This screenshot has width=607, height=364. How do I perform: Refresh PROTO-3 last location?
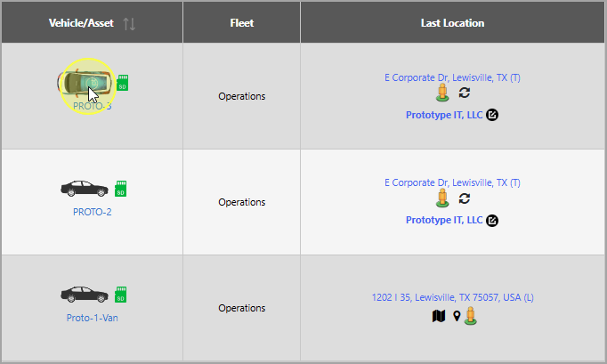465,93
